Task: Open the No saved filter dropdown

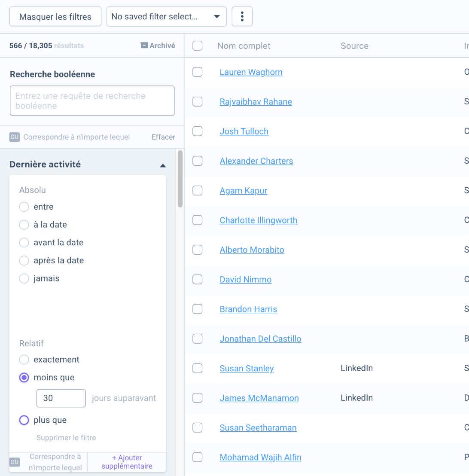Action: tap(166, 16)
